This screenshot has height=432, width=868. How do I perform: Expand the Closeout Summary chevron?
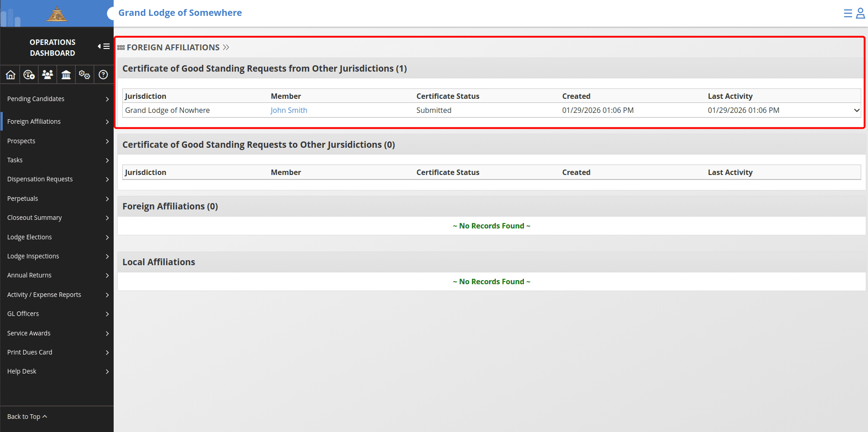coord(107,218)
